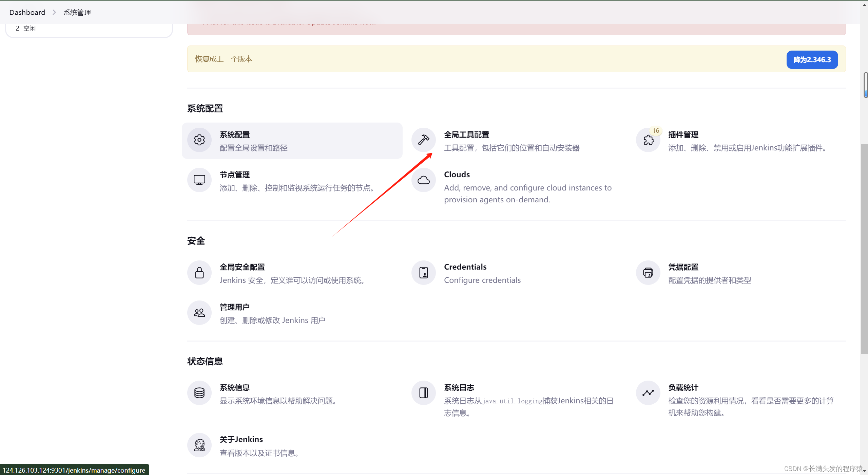Click the padlock icon for 全局安全配置
The image size is (868, 475).
click(x=199, y=273)
